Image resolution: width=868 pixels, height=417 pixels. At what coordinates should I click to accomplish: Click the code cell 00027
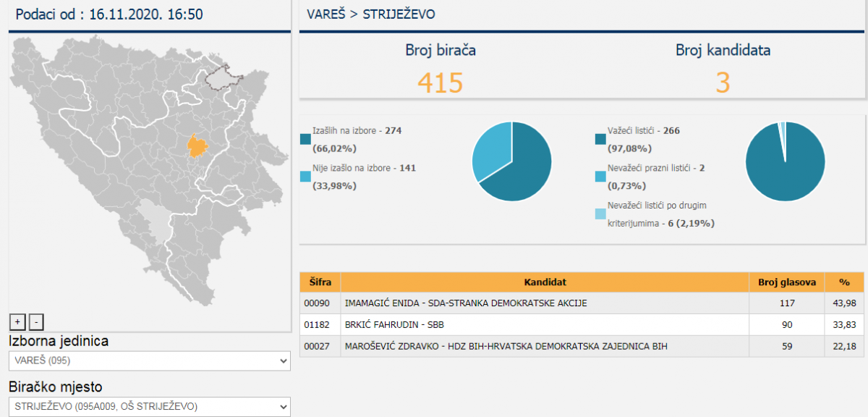320,346
